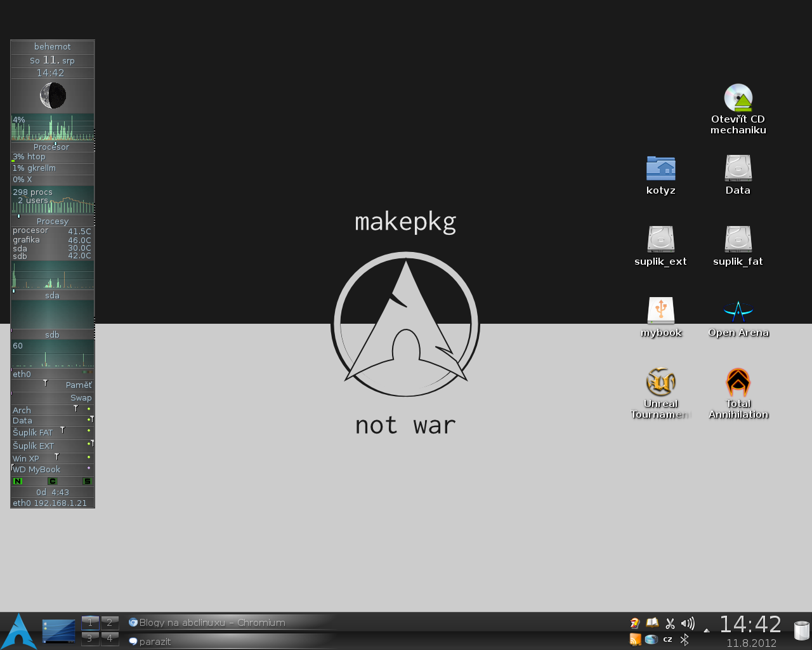
Task: Click the moon phase image in gkrellm
Action: point(53,96)
